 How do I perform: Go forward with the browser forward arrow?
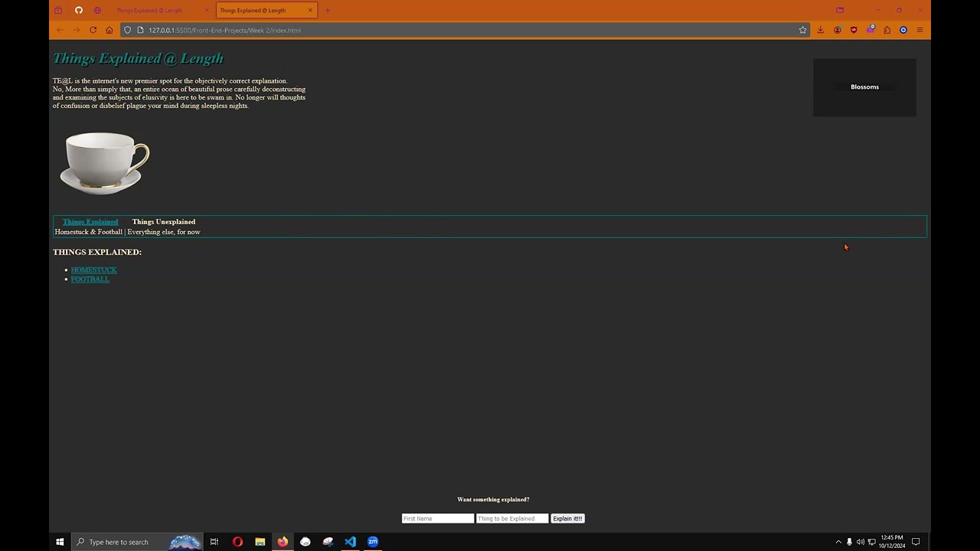click(x=77, y=30)
